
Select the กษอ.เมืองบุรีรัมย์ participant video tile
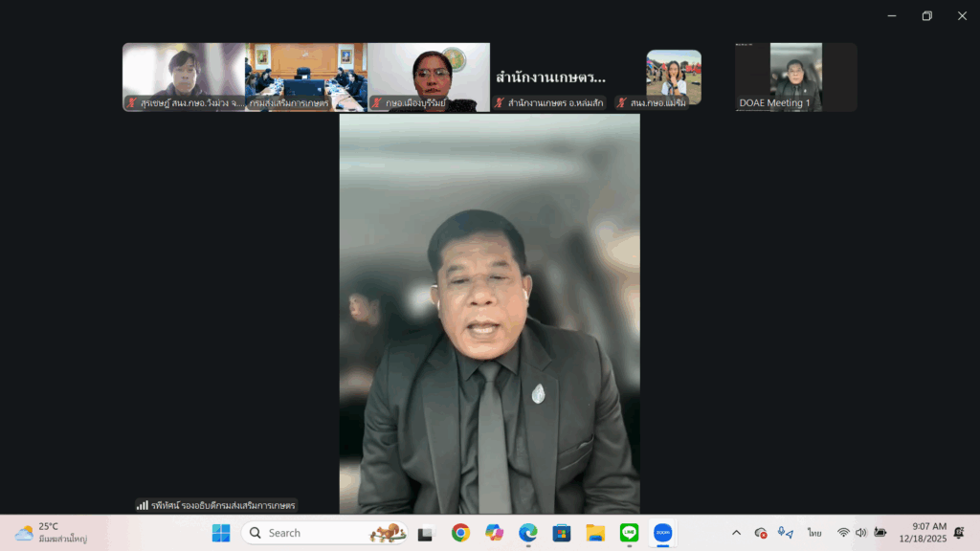pyautogui.click(x=428, y=77)
